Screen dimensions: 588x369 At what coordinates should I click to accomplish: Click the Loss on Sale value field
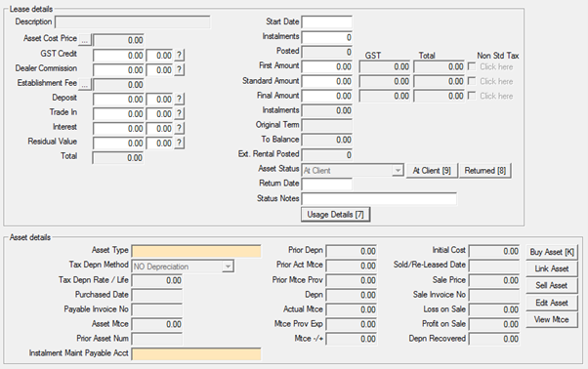pyautogui.click(x=494, y=309)
